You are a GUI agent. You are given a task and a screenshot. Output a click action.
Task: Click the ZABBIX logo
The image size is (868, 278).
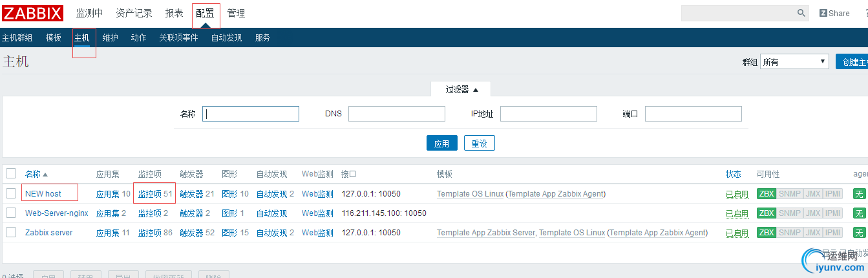pyautogui.click(x=32, y=13)
